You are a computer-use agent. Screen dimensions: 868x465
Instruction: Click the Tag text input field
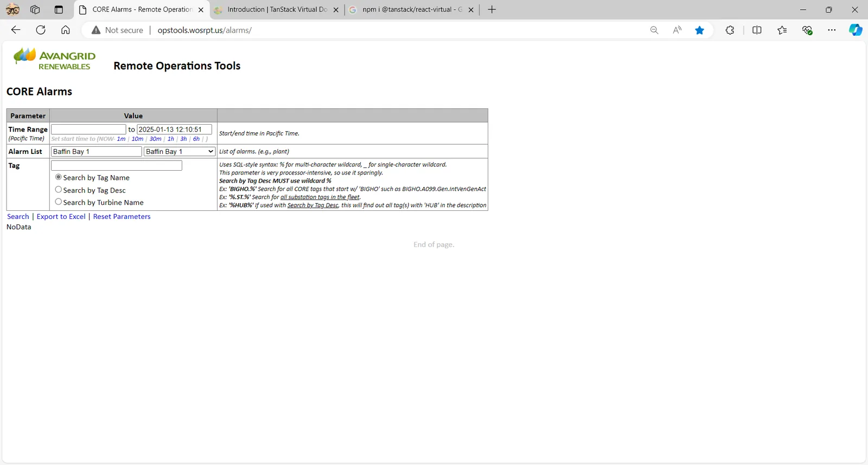tap(117, 165)
